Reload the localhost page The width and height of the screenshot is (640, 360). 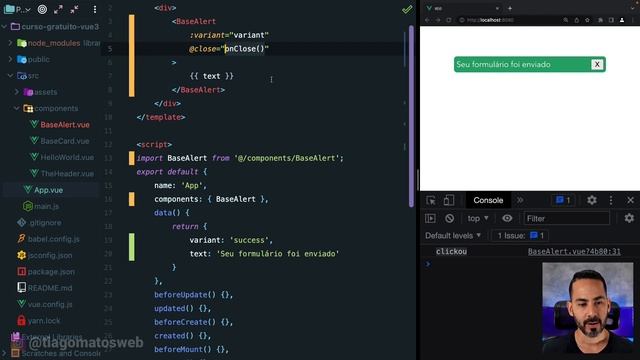[449, 20]
